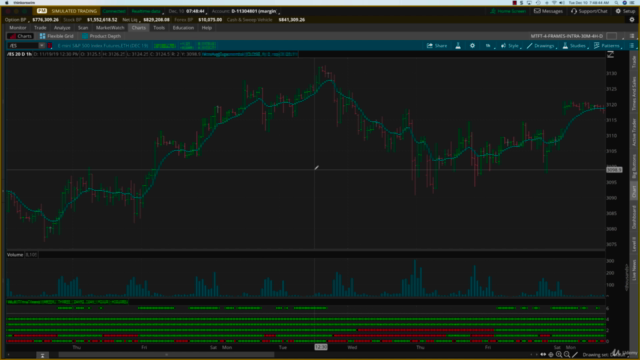The image size is (640, 360).
Task: Open the Realtime data dropdown
Action: (x=147, y=11)
